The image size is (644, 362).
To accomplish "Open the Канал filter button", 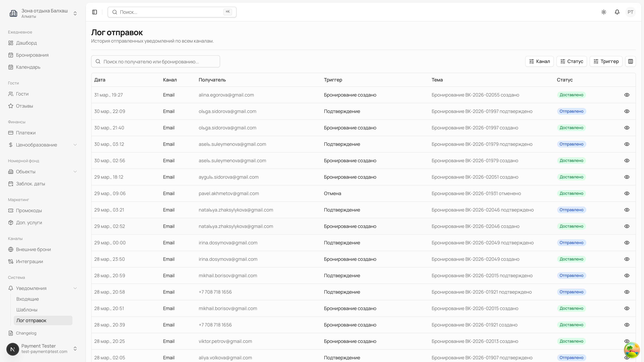I will point(539,62).
